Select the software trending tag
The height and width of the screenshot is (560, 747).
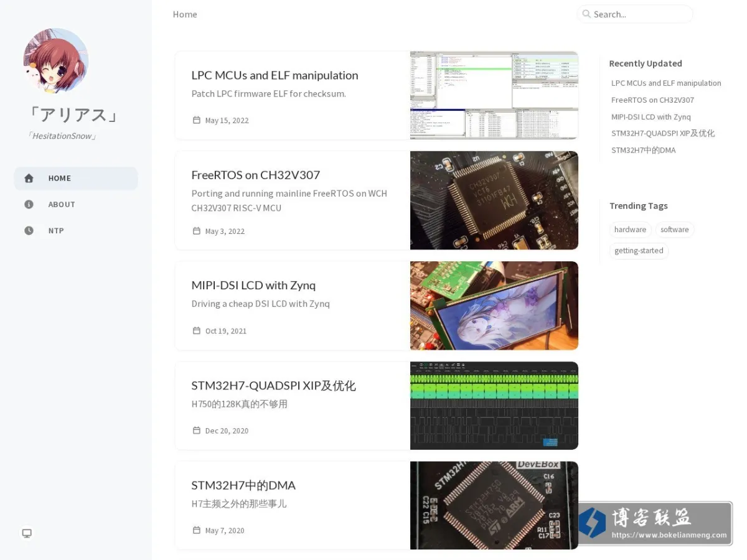click(x=675, y=230)
